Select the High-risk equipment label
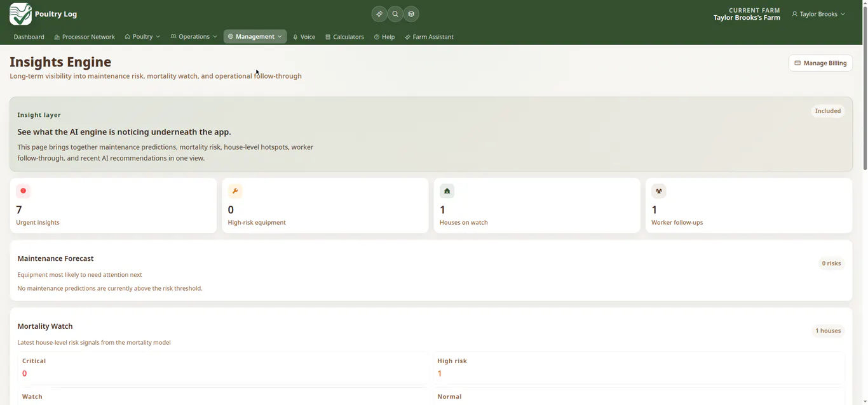 tap(257, 223)
